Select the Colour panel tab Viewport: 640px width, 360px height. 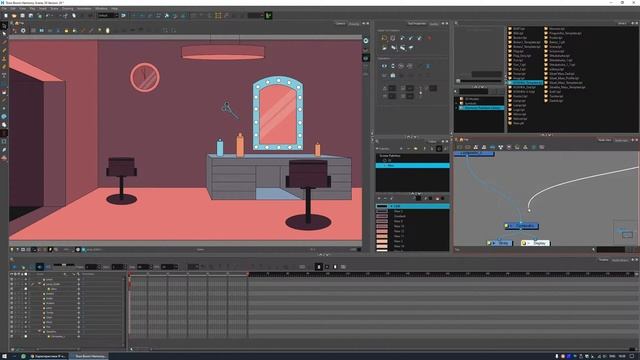coord(432,142)
